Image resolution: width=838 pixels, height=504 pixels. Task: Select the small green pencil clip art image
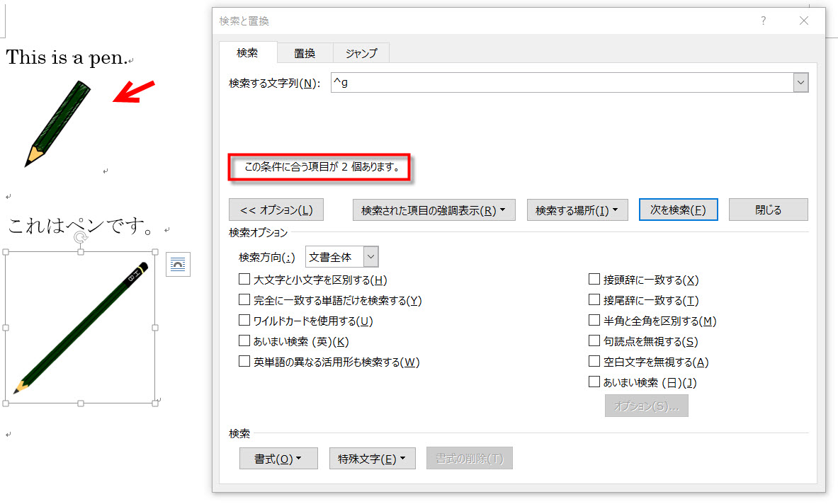(x=58, y=122)
